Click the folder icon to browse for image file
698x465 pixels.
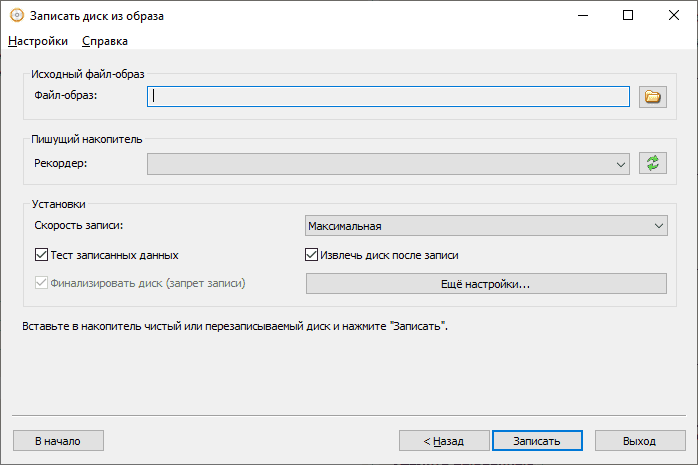[653, 97]
